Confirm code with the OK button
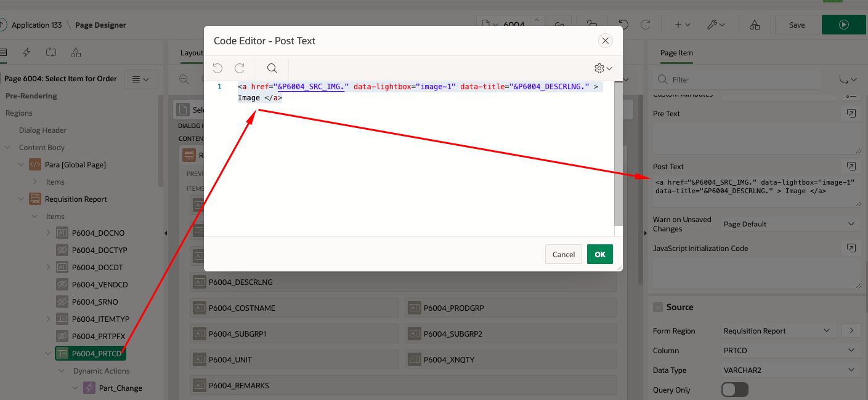The height and width of the screenshot is (400, 868). [x=600, y=254]
